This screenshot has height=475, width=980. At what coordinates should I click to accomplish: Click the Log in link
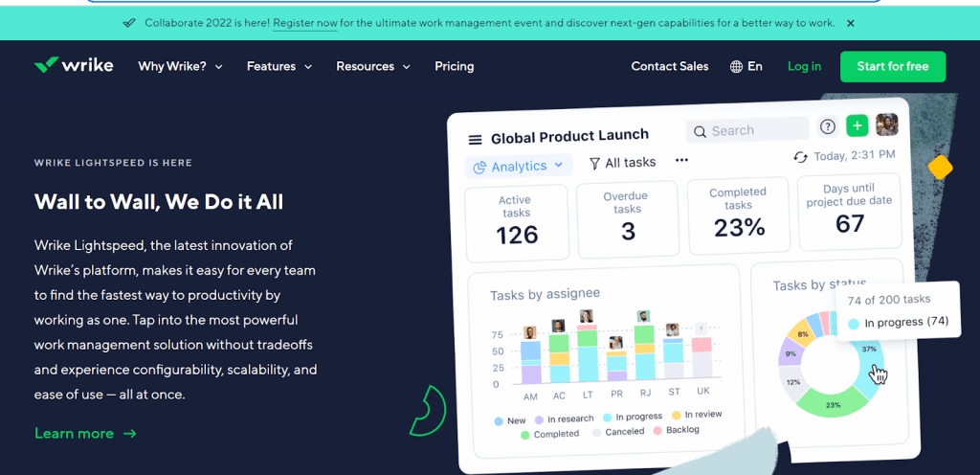[804, 66]
